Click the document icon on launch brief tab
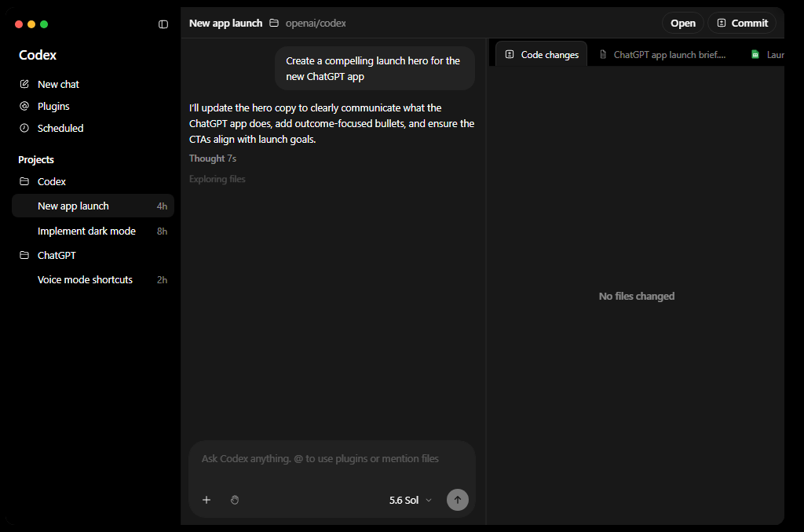This screenshot has height=532, width=804. (x=603, y=54)
